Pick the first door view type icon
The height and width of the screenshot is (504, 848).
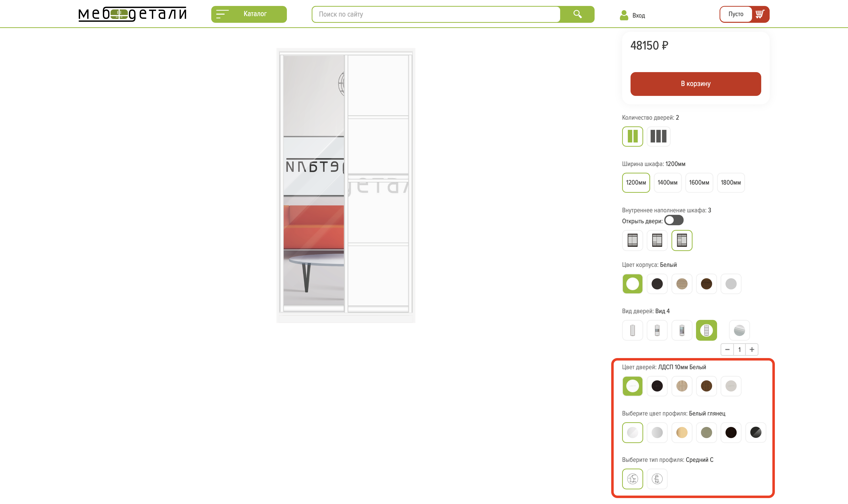632,330
